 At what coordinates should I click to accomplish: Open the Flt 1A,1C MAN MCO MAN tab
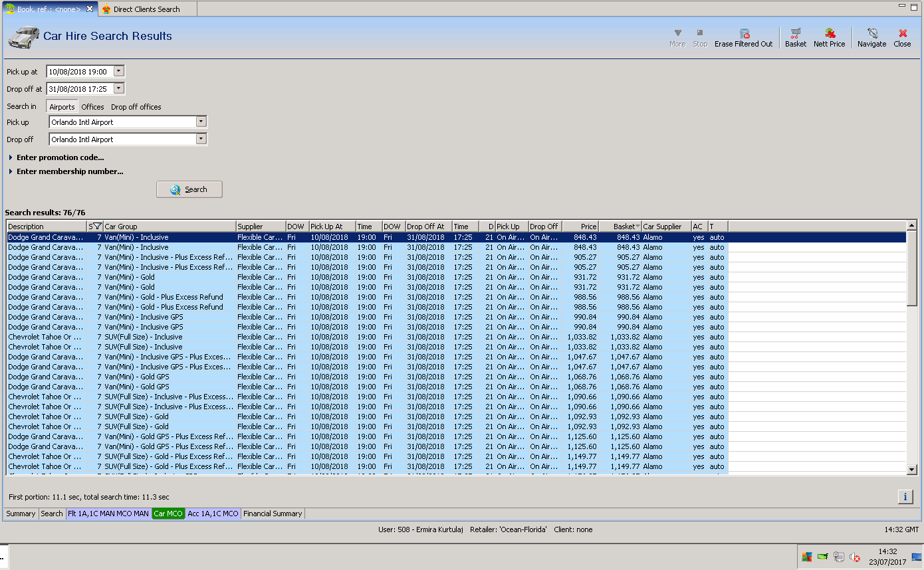(x=108, y=514)
